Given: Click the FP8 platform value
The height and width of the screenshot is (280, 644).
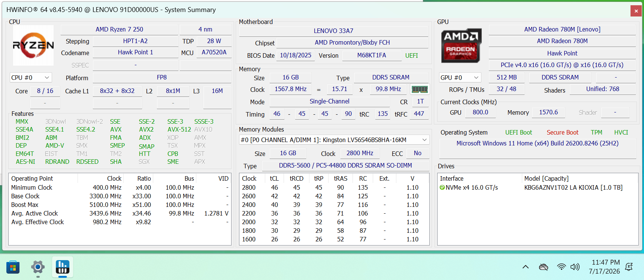Looking at the screenshot, I should click(x=162, y=77).
